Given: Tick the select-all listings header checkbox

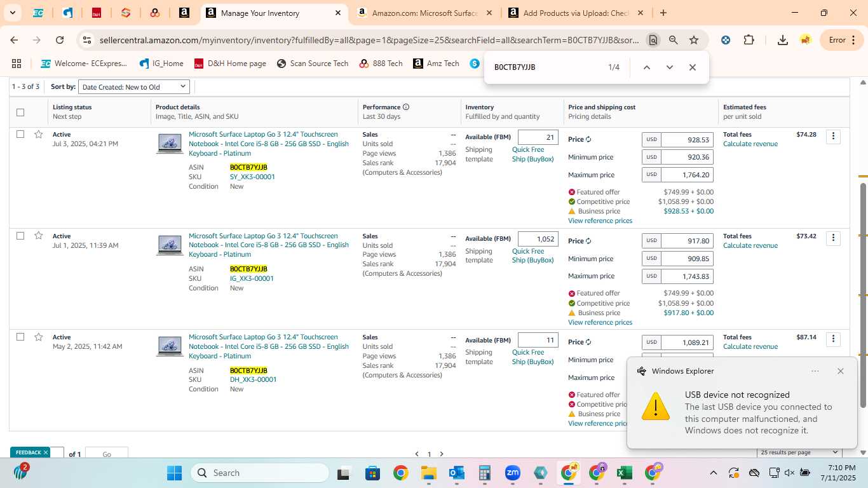Looking at the screenshot, I should (20, 112).
